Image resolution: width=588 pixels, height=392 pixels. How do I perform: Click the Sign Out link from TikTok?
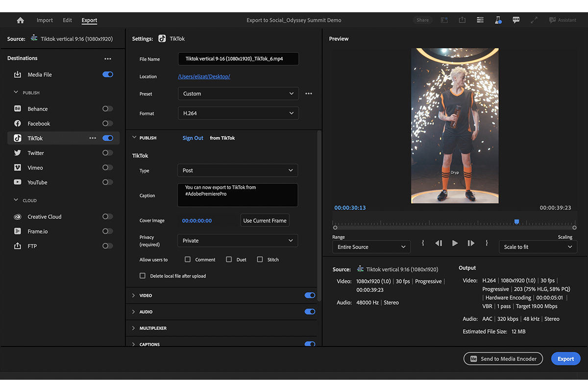(193, 138)
